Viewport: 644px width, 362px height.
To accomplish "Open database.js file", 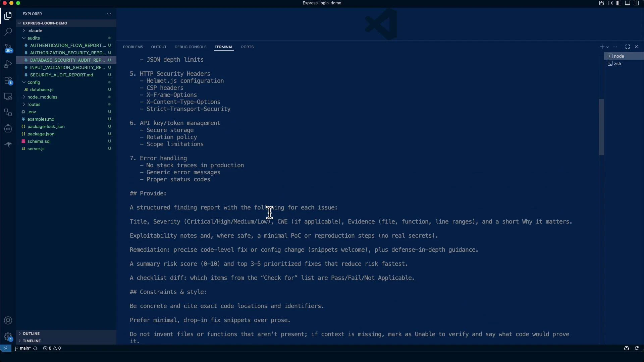I will pos(66,89).
